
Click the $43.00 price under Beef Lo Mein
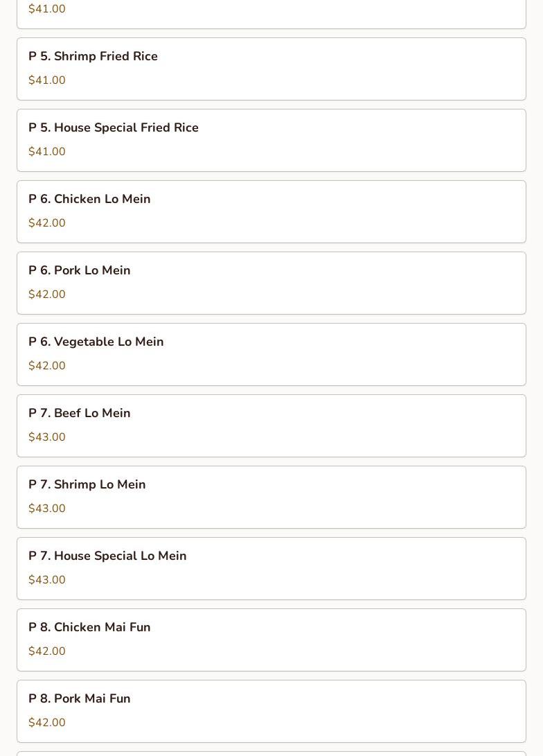point(47,437)
